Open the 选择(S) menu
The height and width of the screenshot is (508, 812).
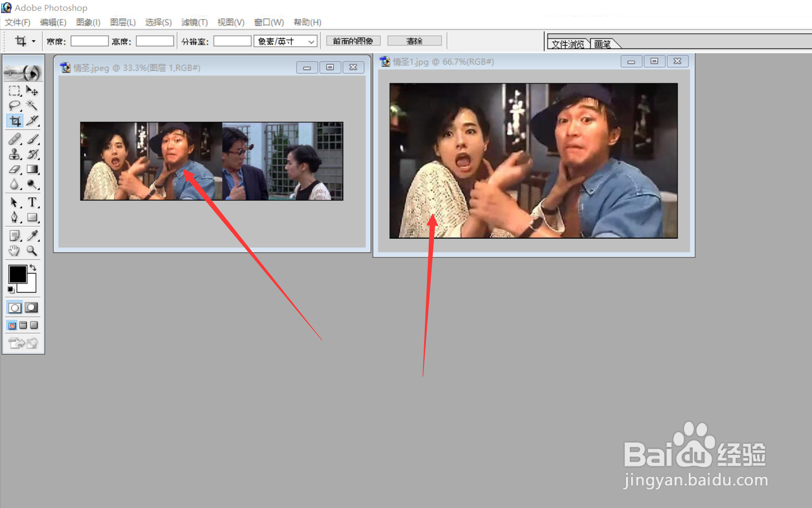[x=158, y=22]
